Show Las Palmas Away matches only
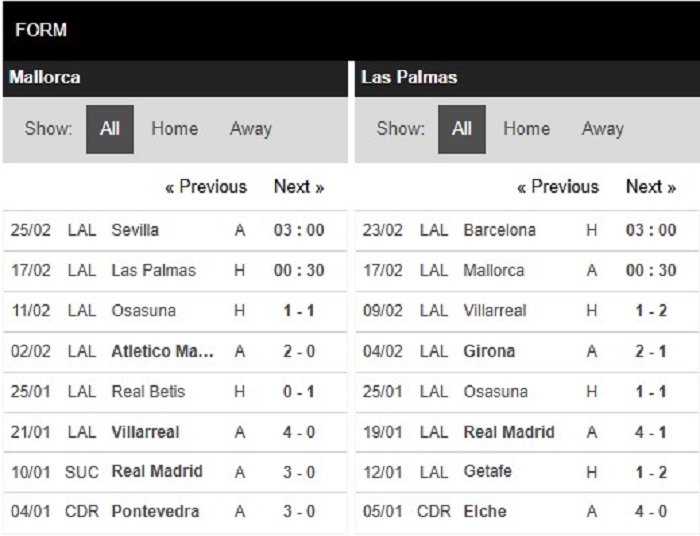Image resolution: width=700 pixels, height=536 pixels. (603, 129)
